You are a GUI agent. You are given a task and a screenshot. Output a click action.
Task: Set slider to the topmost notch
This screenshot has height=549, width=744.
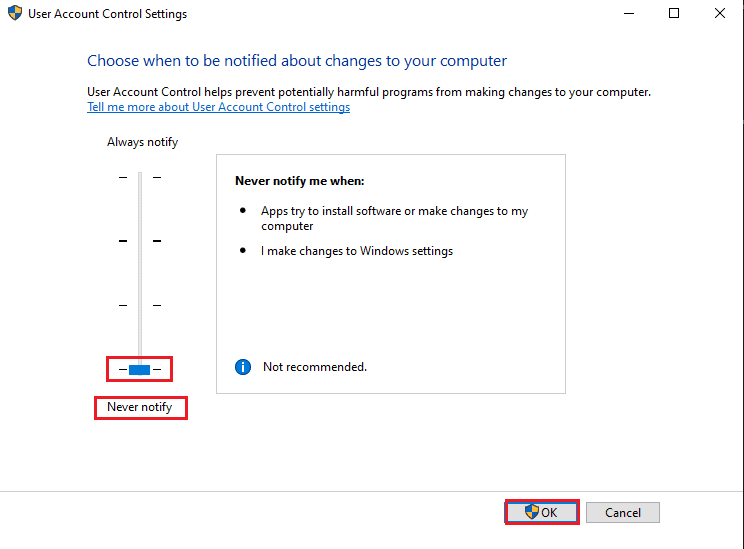coord(140,177)
